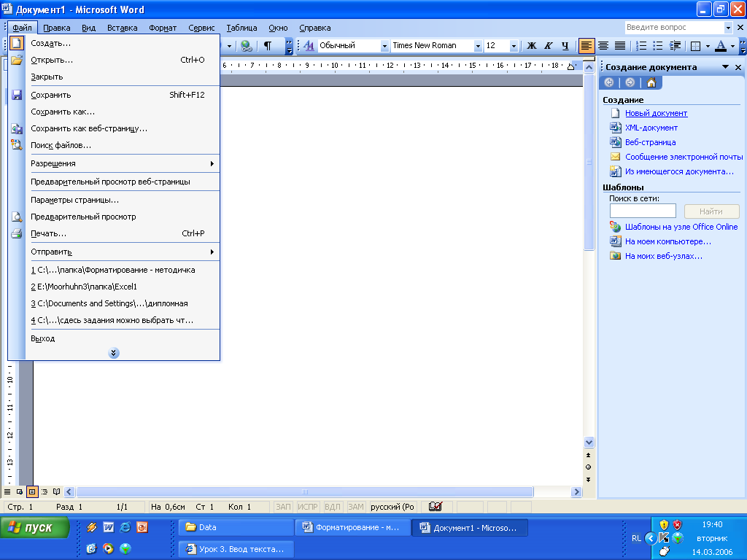Click the Введите вопрос help field

pos(674,27)
